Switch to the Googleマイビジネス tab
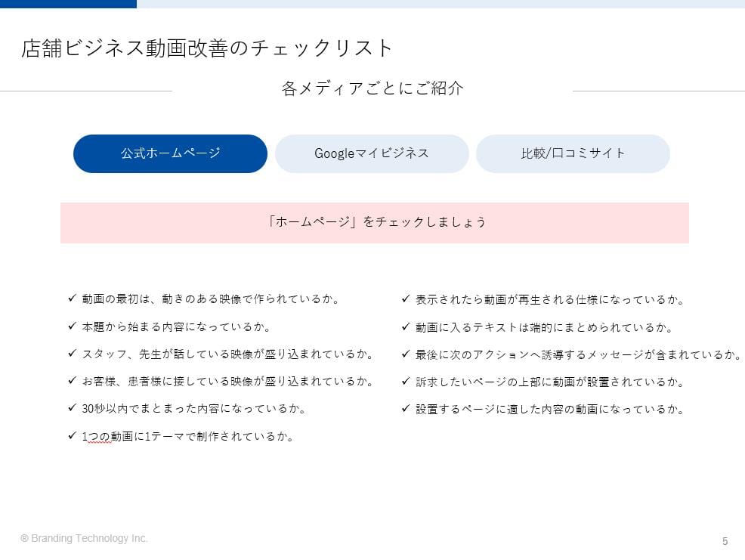This screenshot has height=560, width=745. pyautogui.click(x=372, y=153)
